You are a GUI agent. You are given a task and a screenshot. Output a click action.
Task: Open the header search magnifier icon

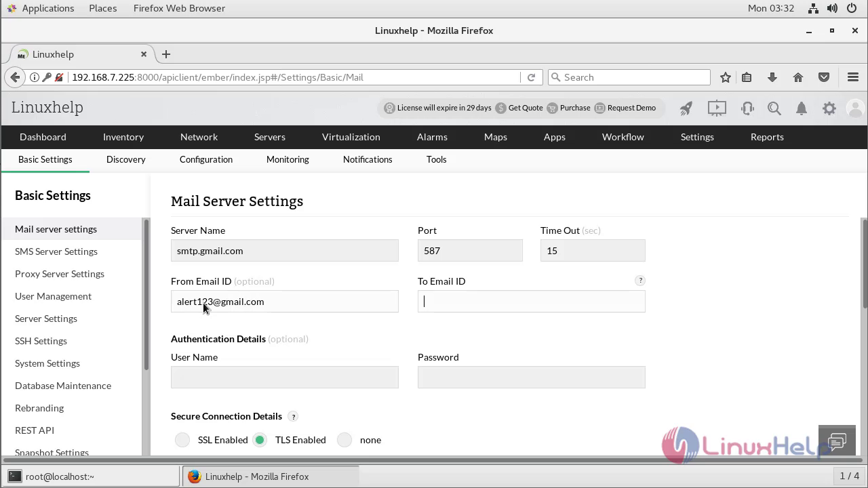pyautogui.click(x=774, y=108)
